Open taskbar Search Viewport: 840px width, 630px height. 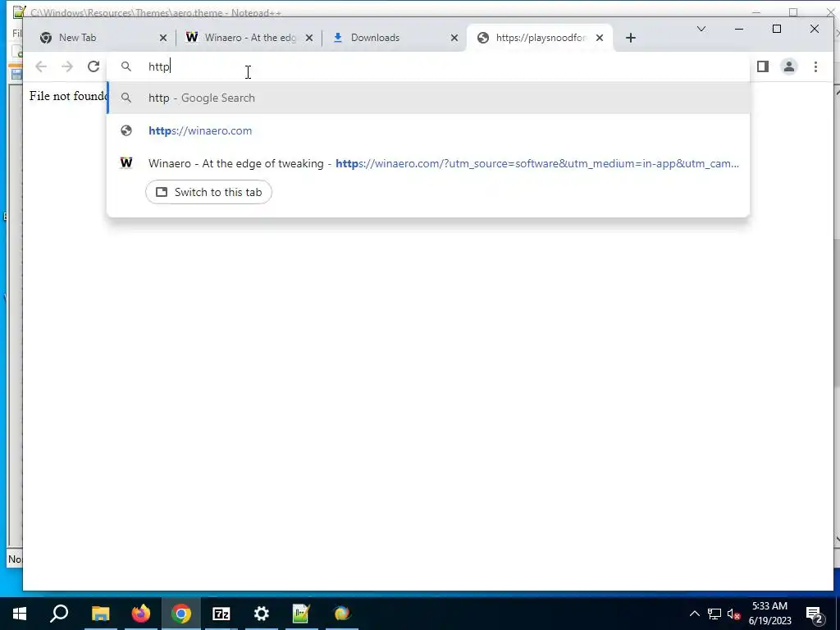tap(59, 614)
